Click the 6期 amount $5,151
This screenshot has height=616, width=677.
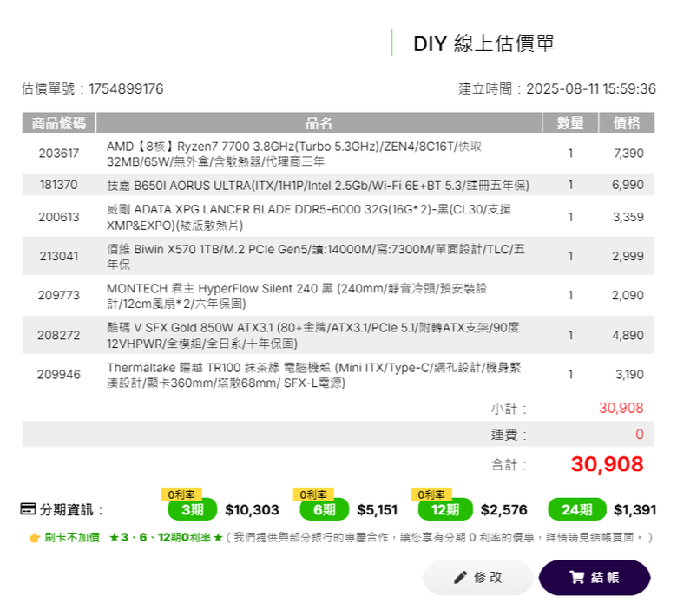(x=377, y=510)
